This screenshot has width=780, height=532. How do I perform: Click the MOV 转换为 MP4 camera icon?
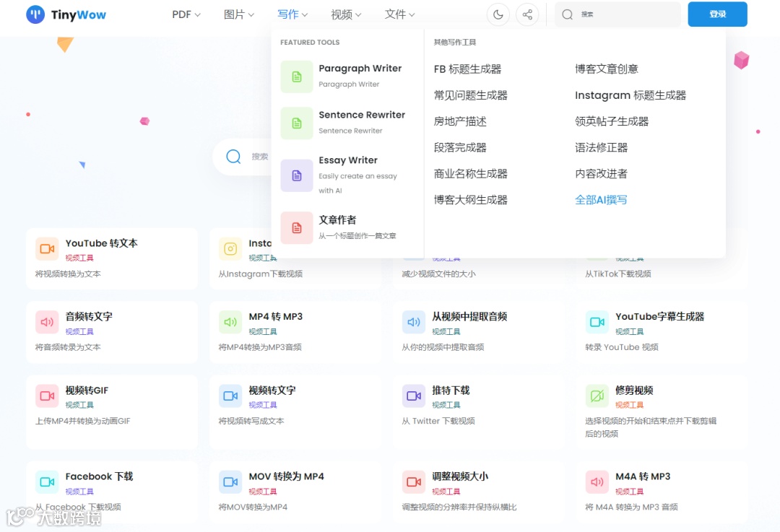pos(230,481)
